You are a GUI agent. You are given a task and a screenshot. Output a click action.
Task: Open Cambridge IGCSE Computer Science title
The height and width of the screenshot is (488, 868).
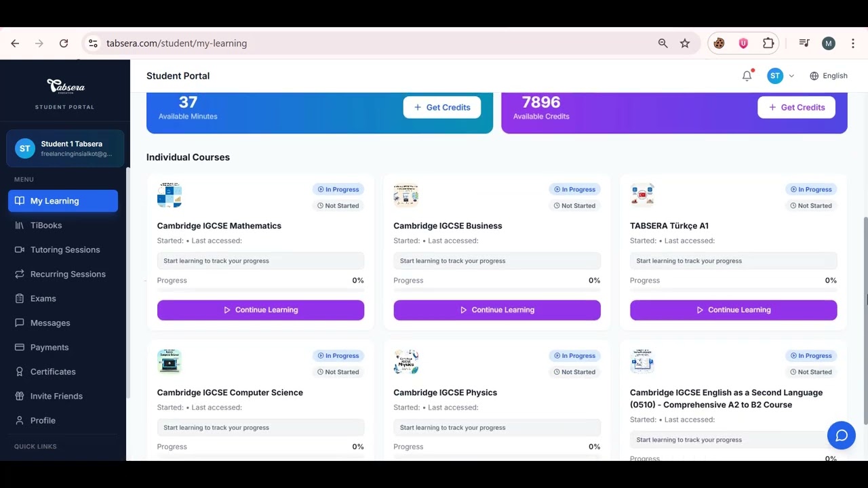click(x=230, y=392)
